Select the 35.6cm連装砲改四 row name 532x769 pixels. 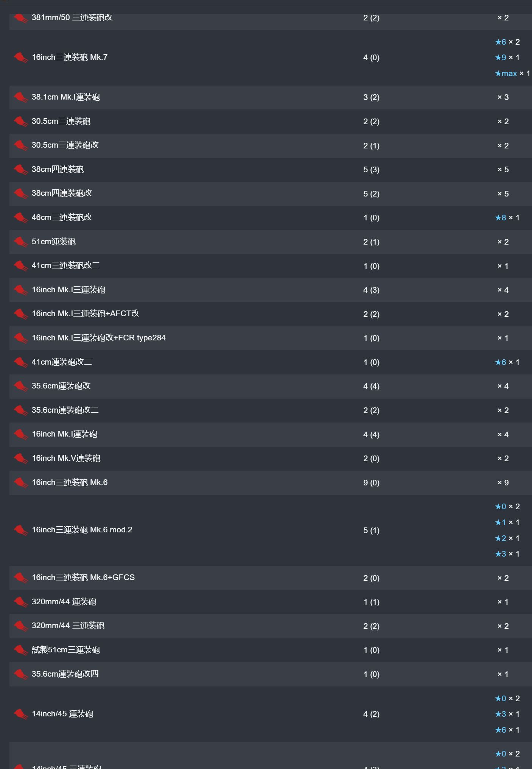pos(65,674)
